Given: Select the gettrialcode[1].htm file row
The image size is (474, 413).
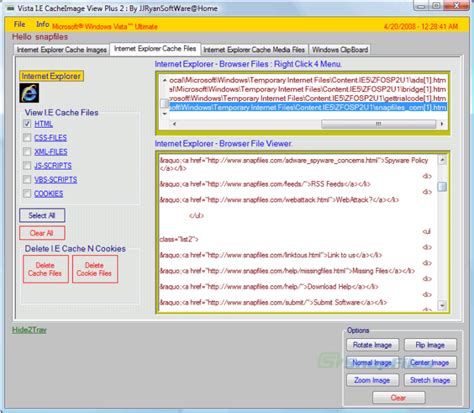Looking at the screenshot, I should (x=308, y=98).
